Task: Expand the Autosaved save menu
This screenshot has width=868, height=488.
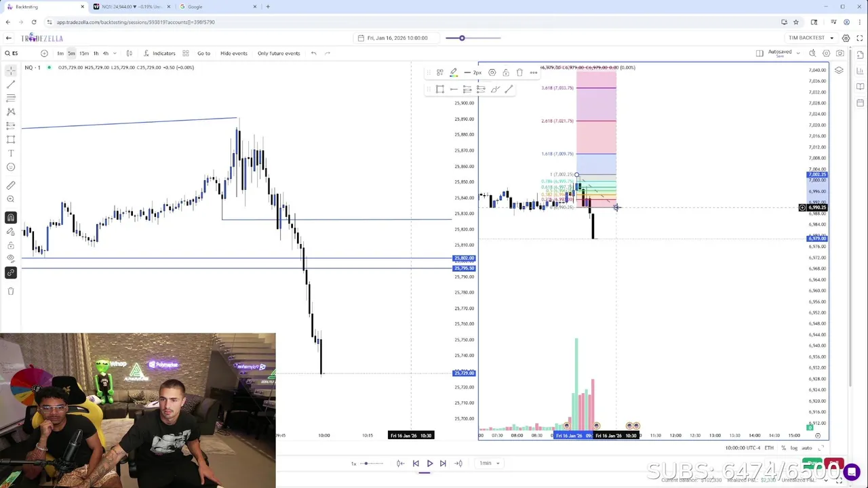Action: point(798,53)
